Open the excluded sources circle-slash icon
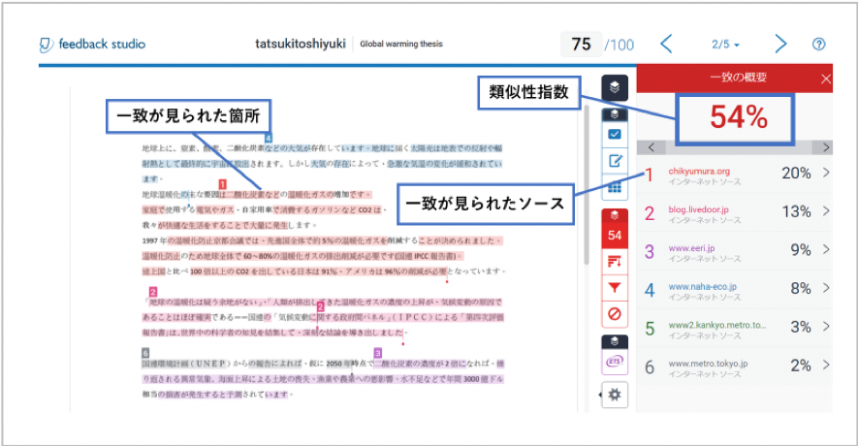Viewport: 858px width, 446px height. (614, 314)
